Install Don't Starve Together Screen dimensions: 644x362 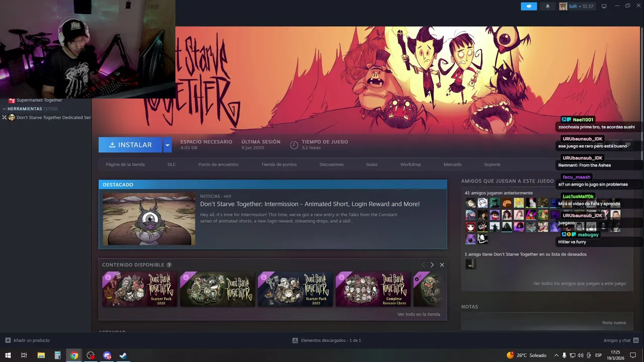click(x=130, y=145)
